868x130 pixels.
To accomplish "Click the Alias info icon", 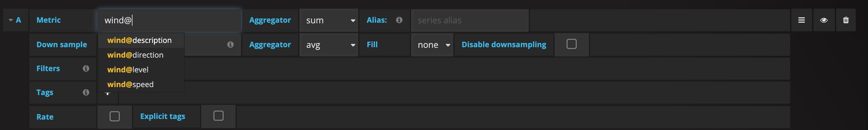I will point(399,20).
